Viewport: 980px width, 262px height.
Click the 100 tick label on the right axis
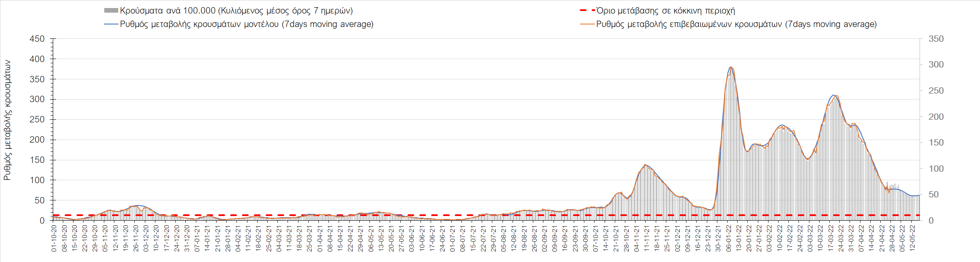click(x=936, y=169)
